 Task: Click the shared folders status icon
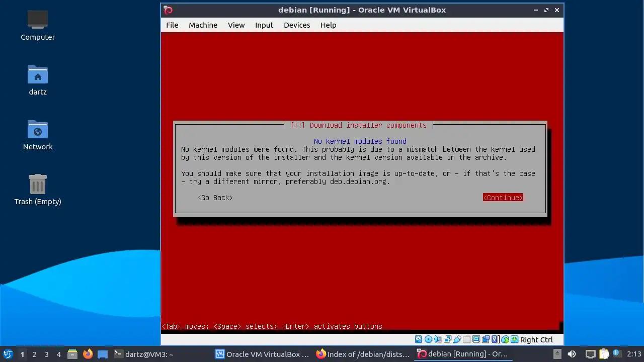(467, 339)
